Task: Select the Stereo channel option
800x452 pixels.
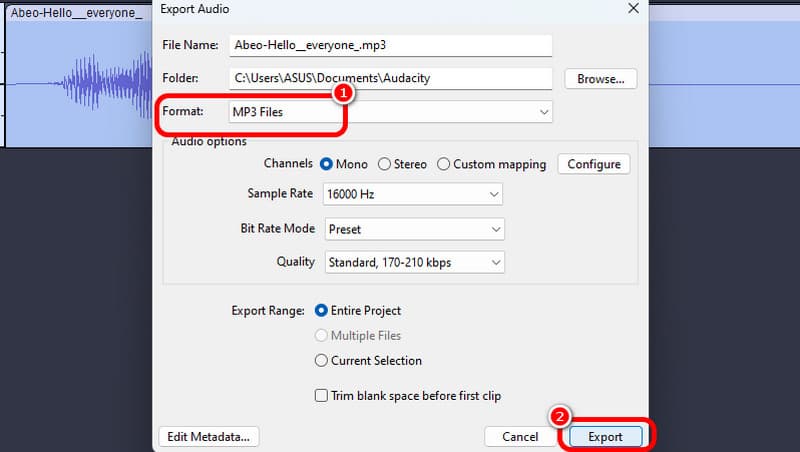Action: 384,164
